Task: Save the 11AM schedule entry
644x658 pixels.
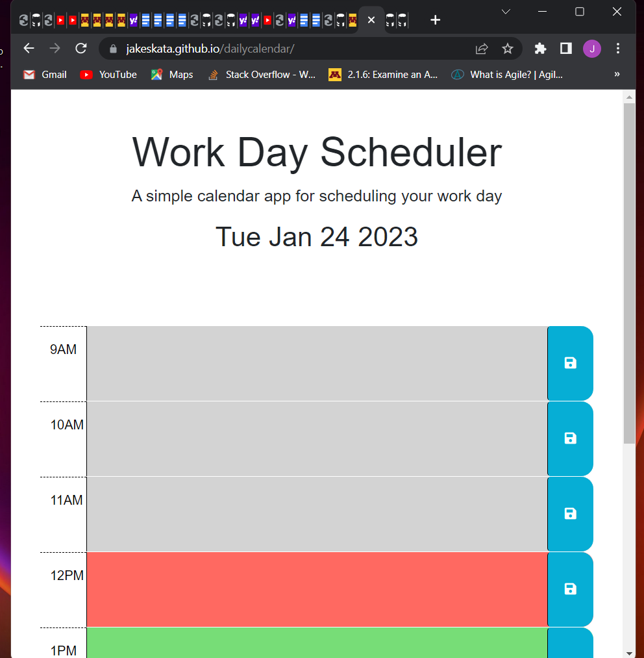Action: pyautogui.click(x=570, y=514)
